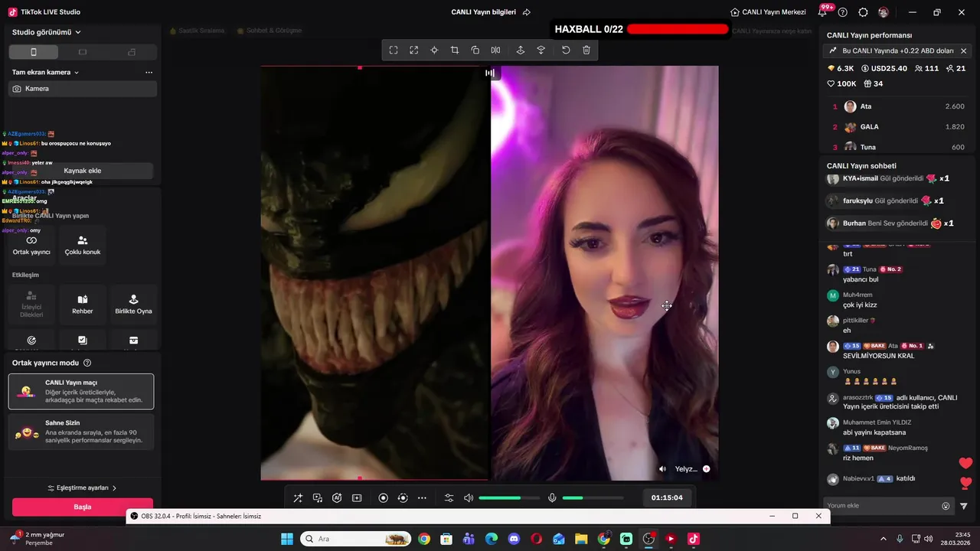Click the GALA ranking row
The width and height of the screenshot is (980, 551).
(x=898, y=127)
